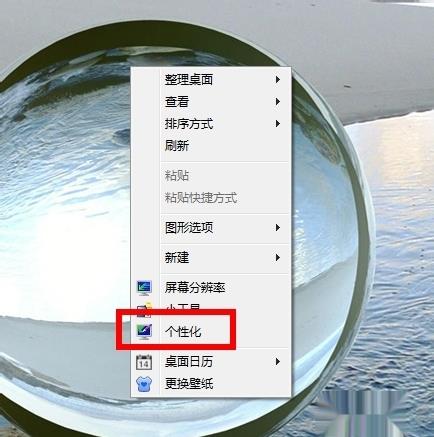Click the gadgets (小工具) icon
Image resolution: width=434 pixels, height=437 pixels.
tap(144, 310)
